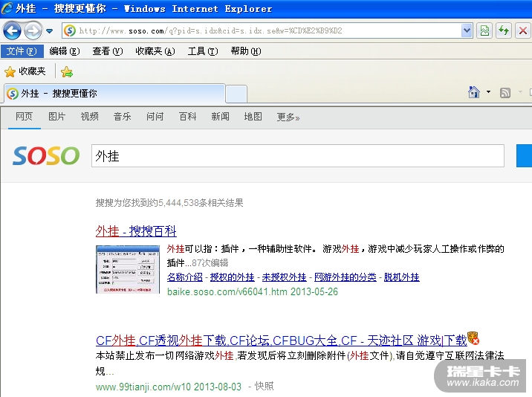Click the Home page house icon
Screen dimensions: 532x397
coord(473,92)
